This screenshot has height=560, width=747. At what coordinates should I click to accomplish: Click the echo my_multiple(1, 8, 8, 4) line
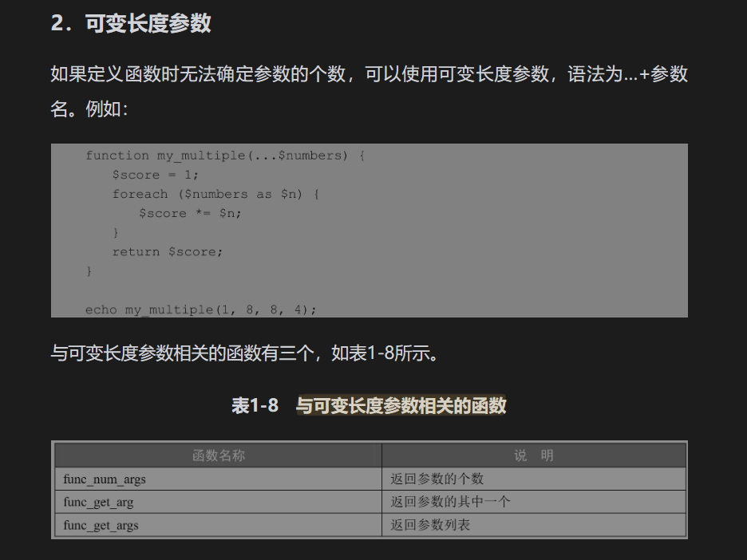pos(201,310)
